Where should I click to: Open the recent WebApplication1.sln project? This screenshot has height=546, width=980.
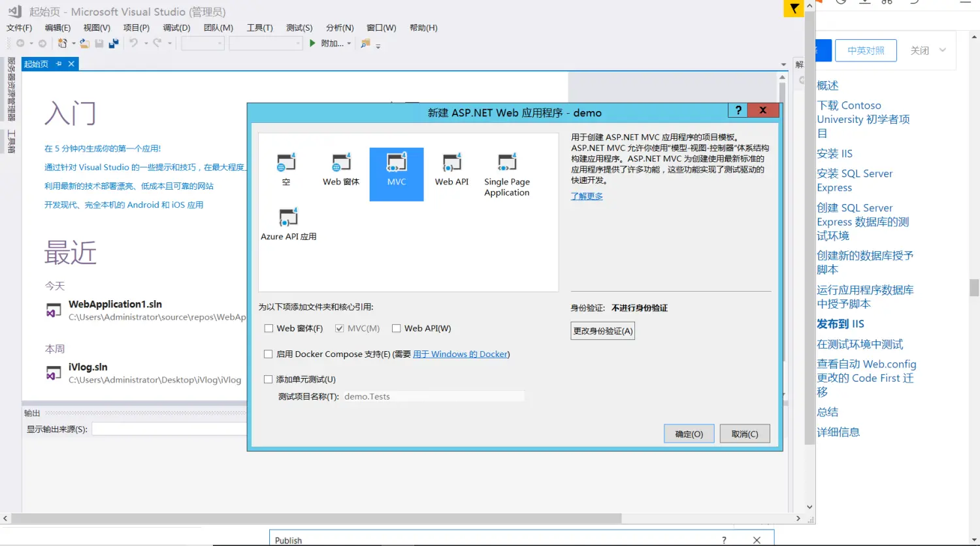pyautogui.click(x=146, y=311)
